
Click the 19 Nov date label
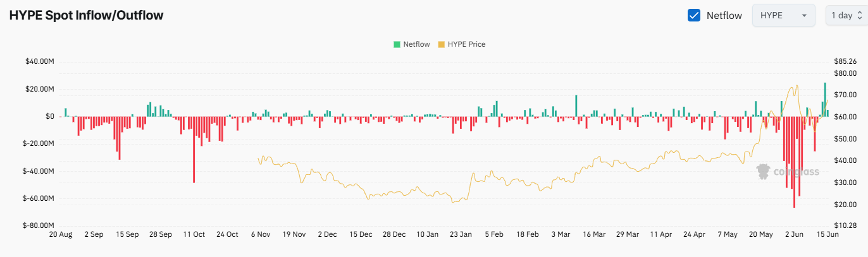(x=294, y=234)
